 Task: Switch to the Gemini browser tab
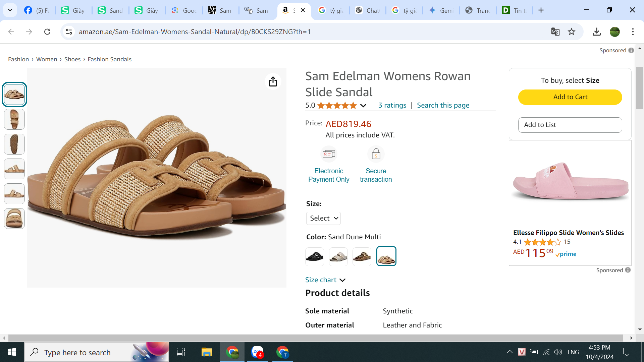[x=441, y=10]
